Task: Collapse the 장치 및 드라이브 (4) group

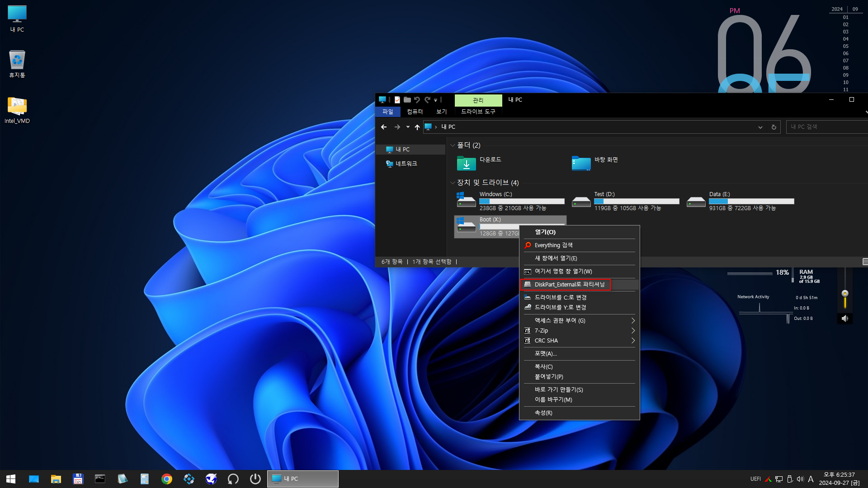Action: coord(453,183)
